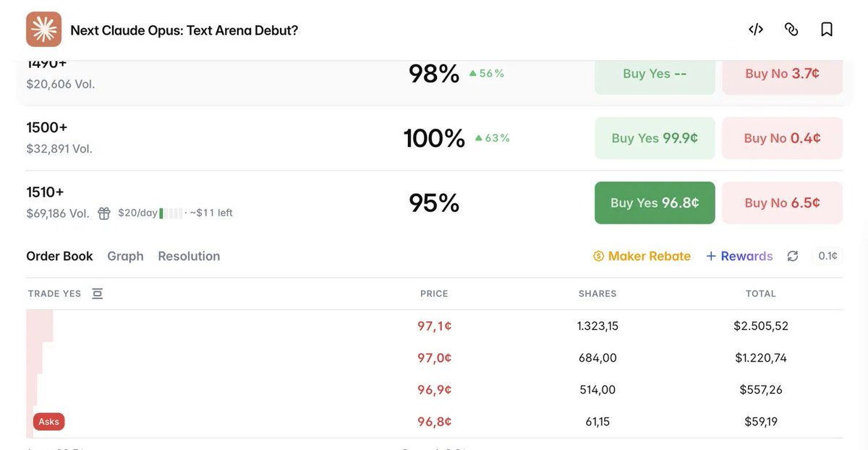This screenshot has height=450, width=868.
Task: Click the $557,26 total value
Action: click(761, 390)
